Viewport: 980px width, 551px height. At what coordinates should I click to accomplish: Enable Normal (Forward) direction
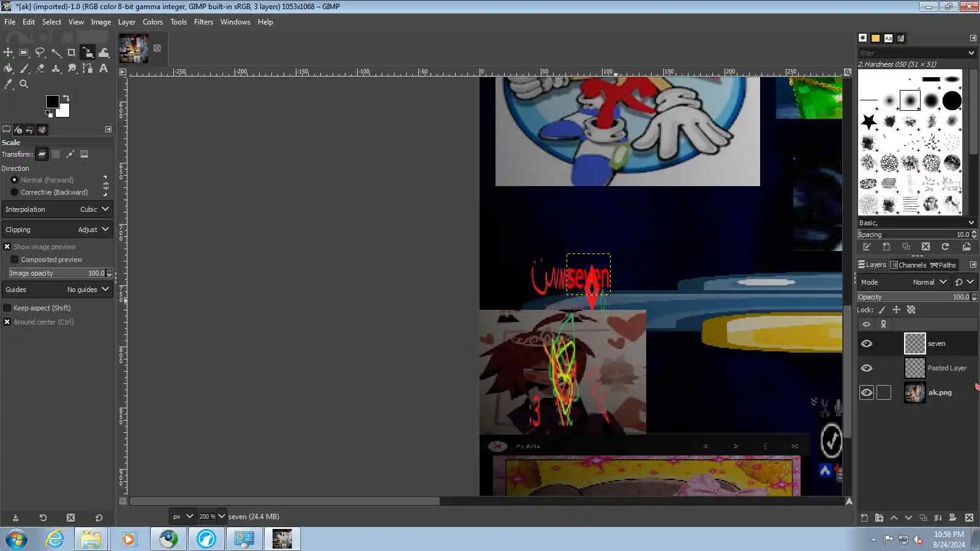pos(15,180)
